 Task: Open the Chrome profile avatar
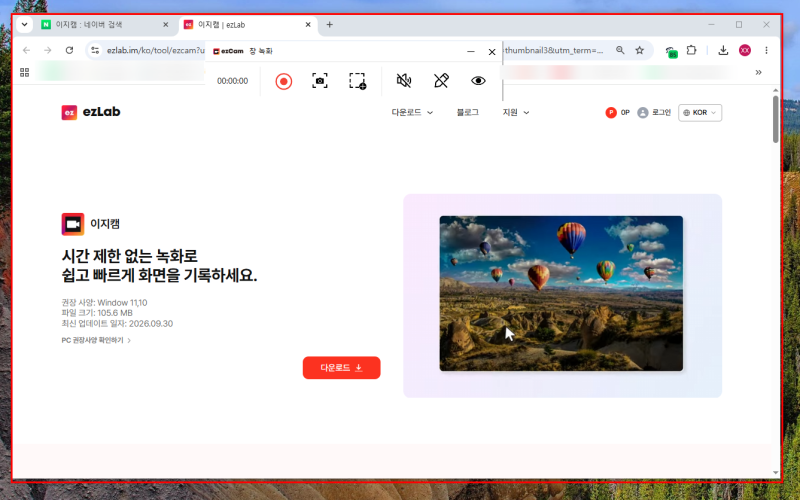tap(745, 50)
